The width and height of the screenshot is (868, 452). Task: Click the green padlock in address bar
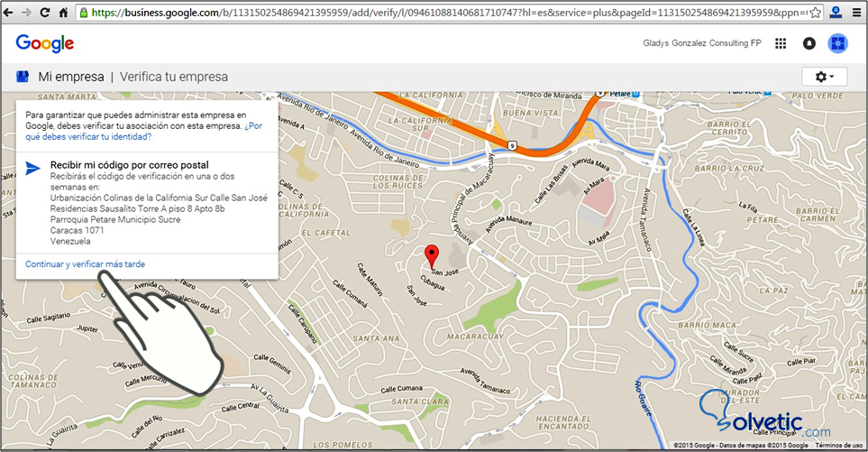(84, 13)
